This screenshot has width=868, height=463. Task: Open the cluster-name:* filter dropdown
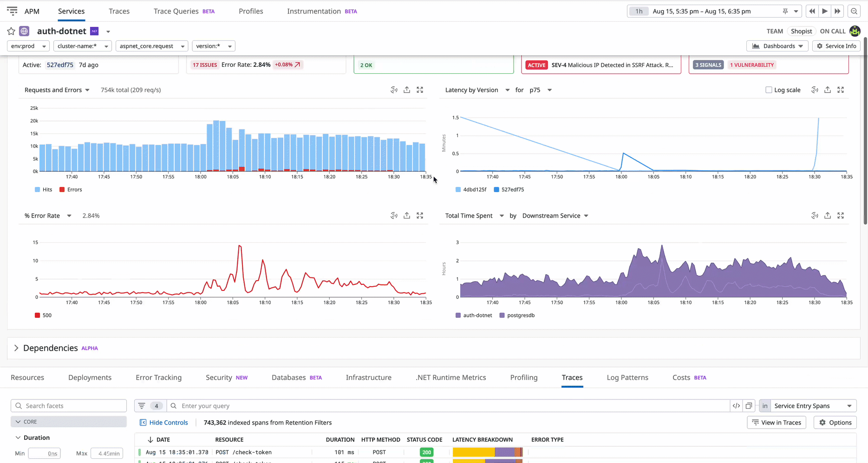pos(83,46)
